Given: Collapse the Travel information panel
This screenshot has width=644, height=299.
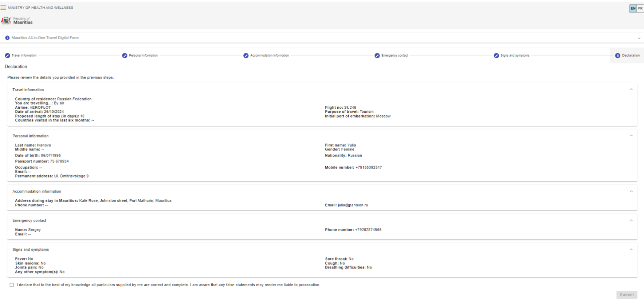Looking at the screenshot, I should pos(631,89).
